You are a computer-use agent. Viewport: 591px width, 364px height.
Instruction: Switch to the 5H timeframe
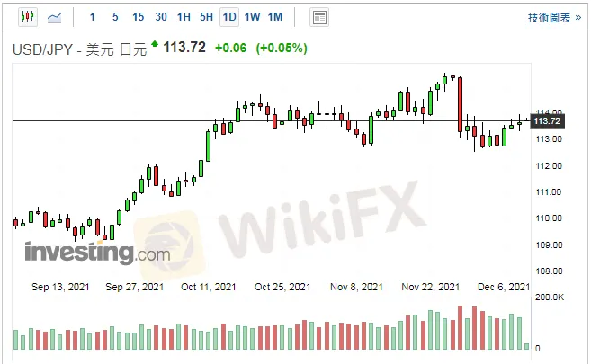click(x=207, y=17)
